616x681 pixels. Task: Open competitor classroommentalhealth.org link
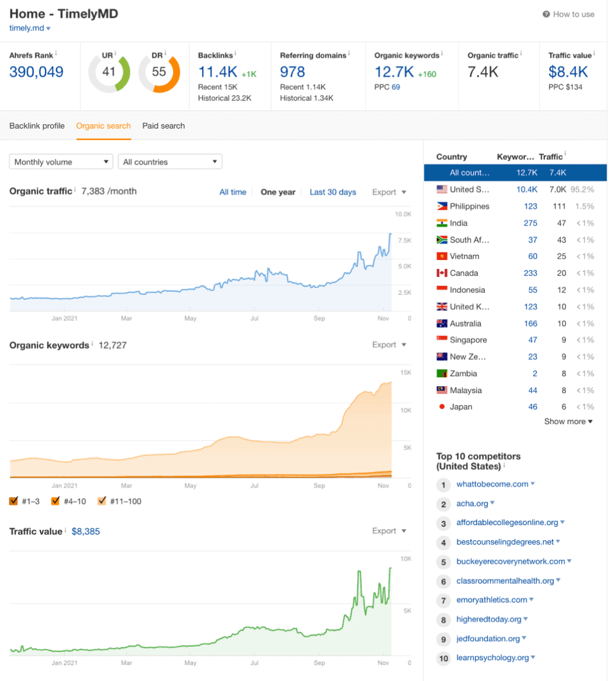click(x=505, y=581)
